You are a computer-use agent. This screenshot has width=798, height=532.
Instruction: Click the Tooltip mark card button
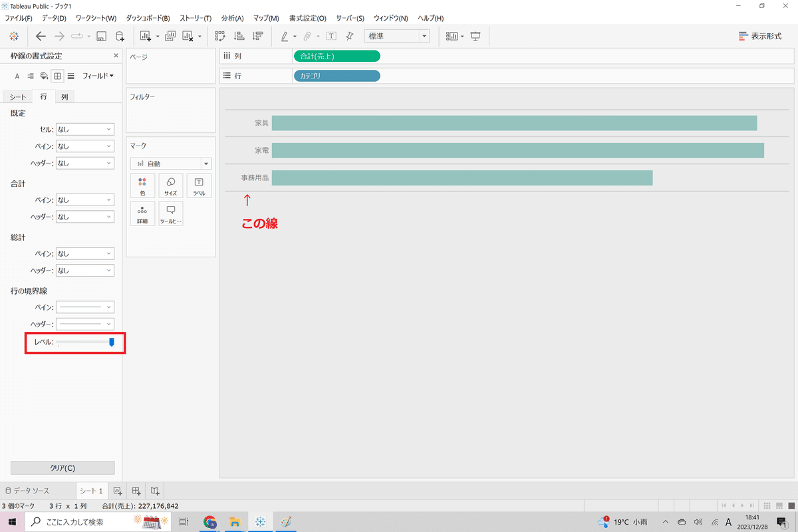[x=171, y=214]
